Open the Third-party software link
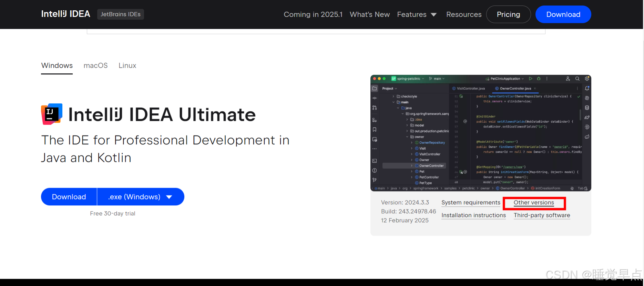 [542, 215]
